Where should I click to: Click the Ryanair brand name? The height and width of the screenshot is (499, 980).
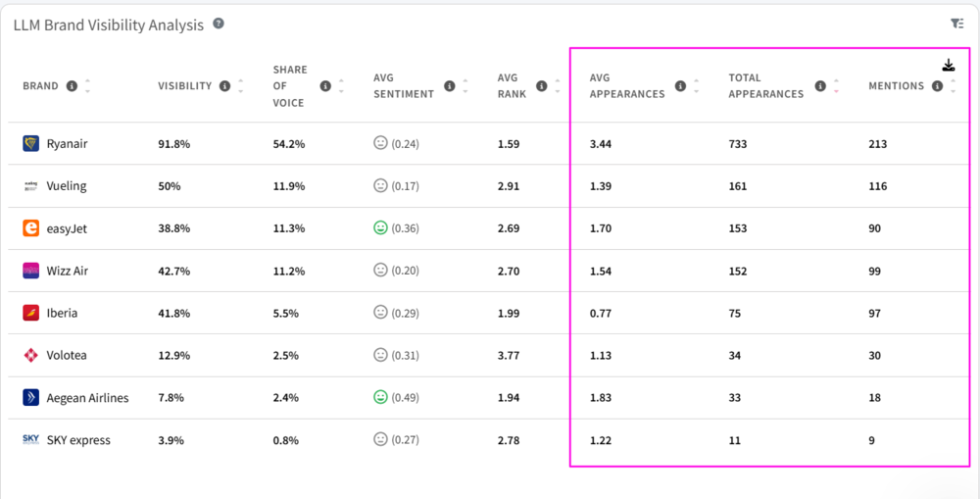[x=67, y=144]
